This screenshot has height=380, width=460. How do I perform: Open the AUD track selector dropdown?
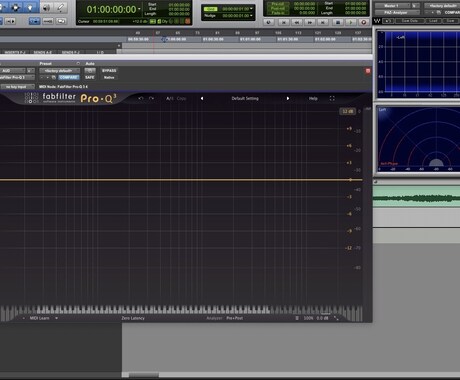[13, 71]
